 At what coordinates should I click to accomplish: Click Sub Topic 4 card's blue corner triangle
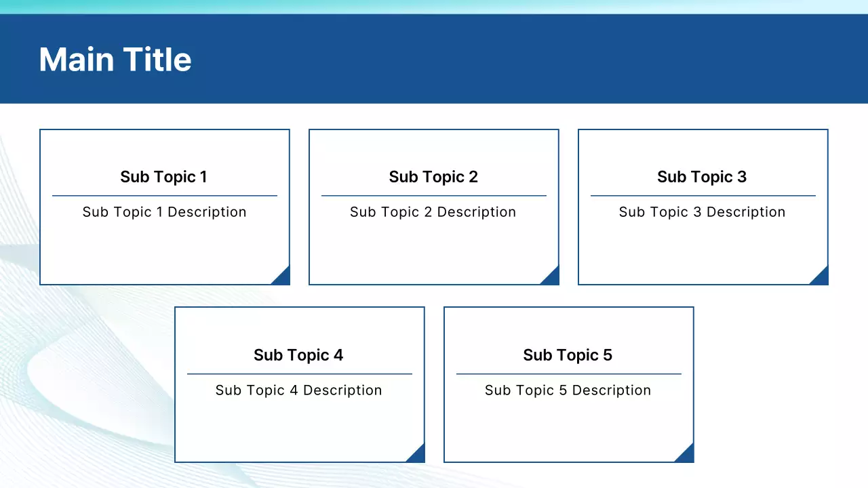click(418, 456)
